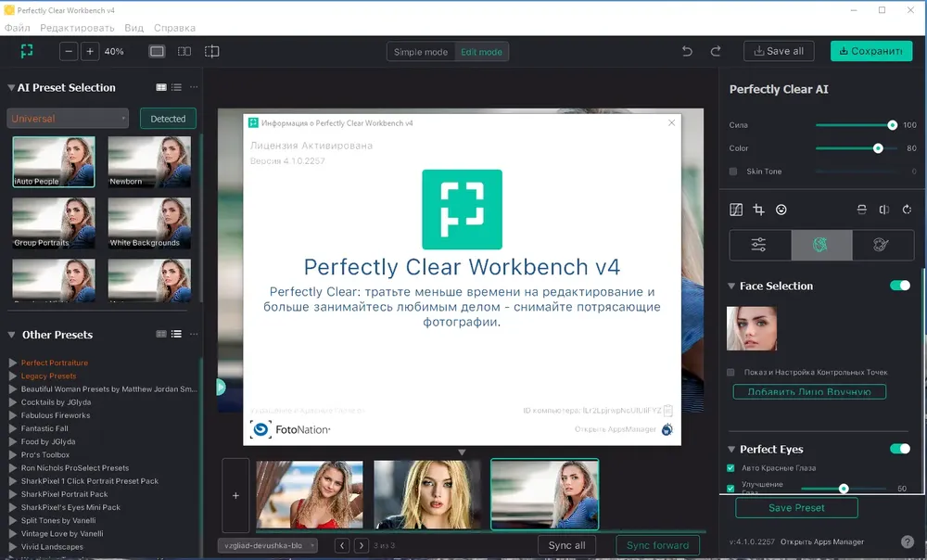The width and height of the screenshot is (927, 560).
Task: Show Other Presets as list view
Action: click(176, 334)
